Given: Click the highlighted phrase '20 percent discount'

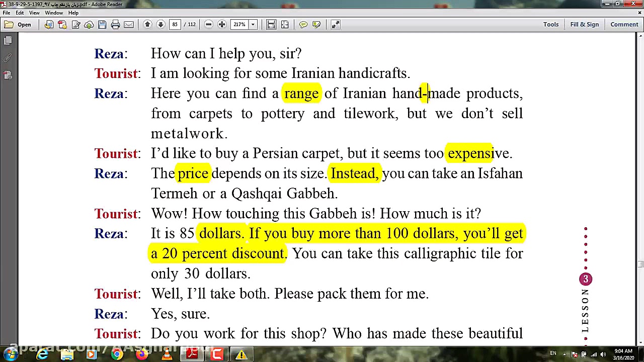Looking at the screenshot, I should click(224, 253).
